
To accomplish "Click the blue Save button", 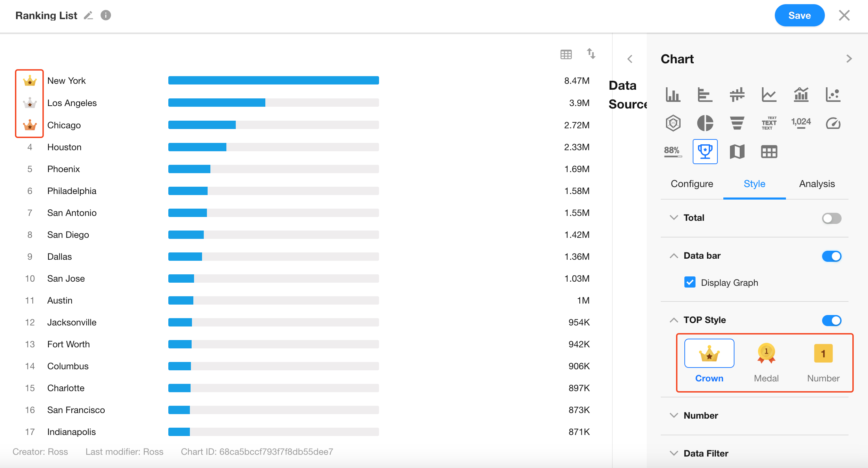I will [x=799, y=16].
